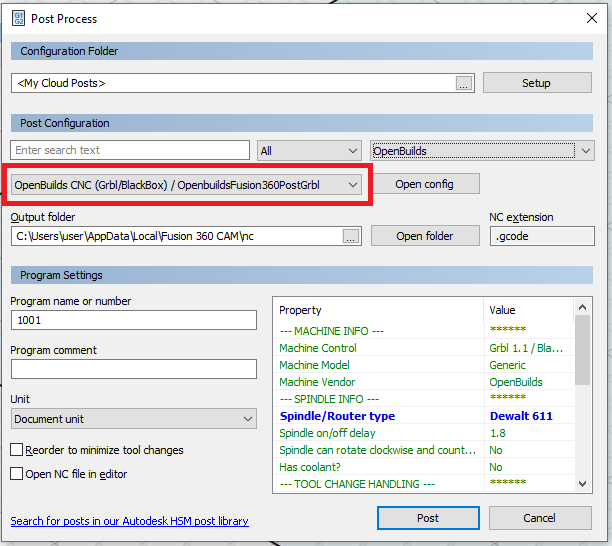Click the Open config button

tap(425, 184)
